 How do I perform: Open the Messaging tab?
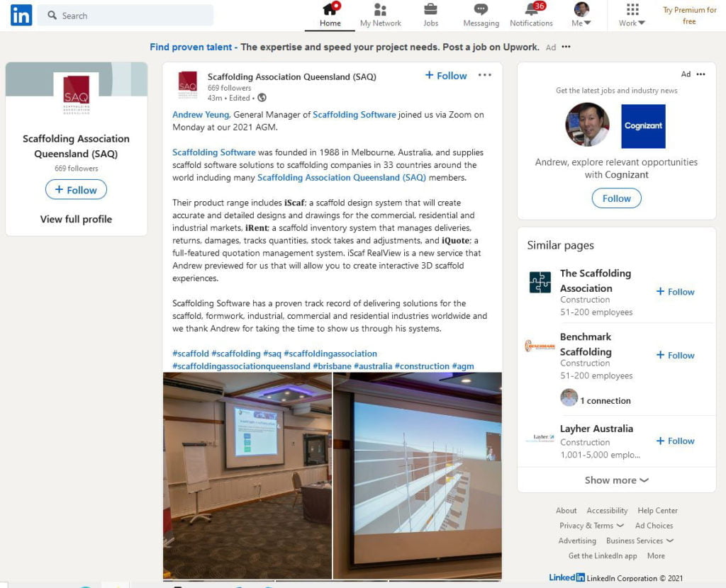point(481,16)
